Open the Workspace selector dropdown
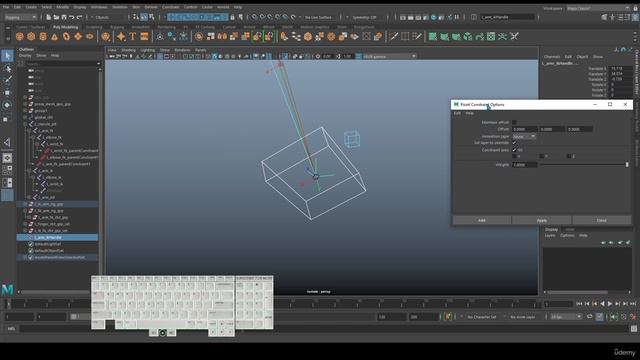This screenshot has height=360, width=640. tap(598, 8)
